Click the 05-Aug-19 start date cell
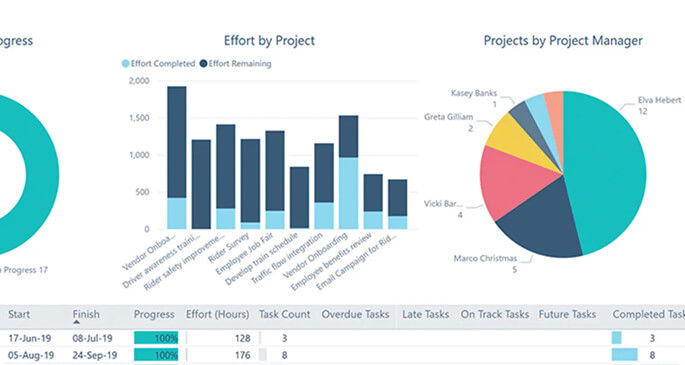The width and height of the screenshot is (685, 365). coord(31,355)
